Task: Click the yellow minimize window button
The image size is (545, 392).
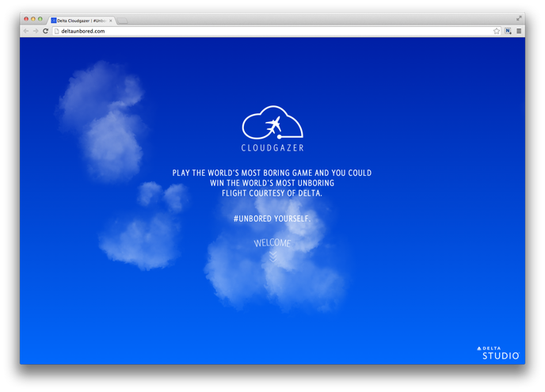Action: 32,18
